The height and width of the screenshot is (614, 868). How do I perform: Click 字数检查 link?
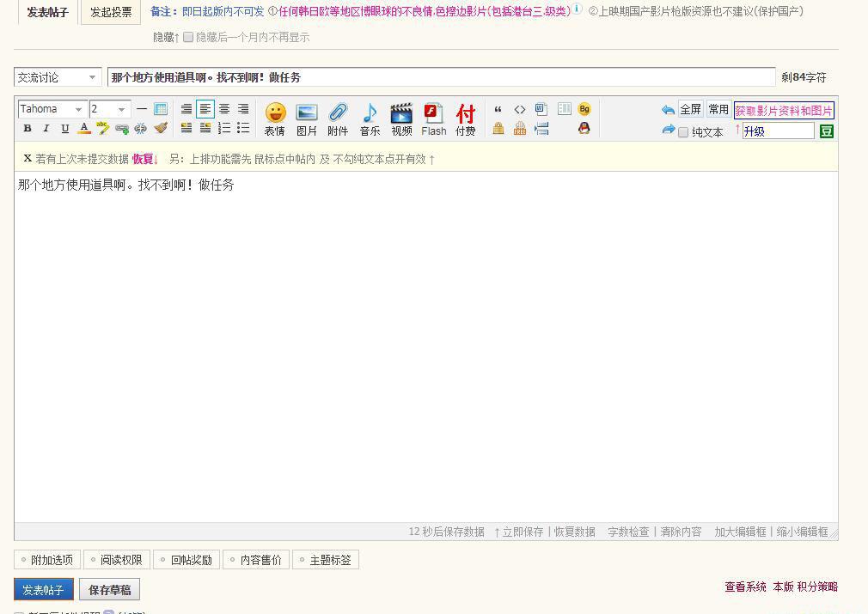tap(628, 532)
